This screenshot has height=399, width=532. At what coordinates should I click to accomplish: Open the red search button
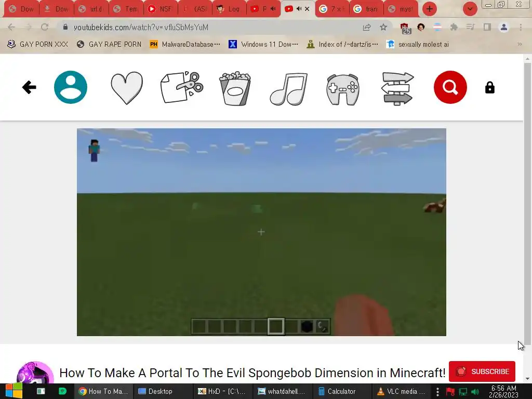[x=450, y=87]
